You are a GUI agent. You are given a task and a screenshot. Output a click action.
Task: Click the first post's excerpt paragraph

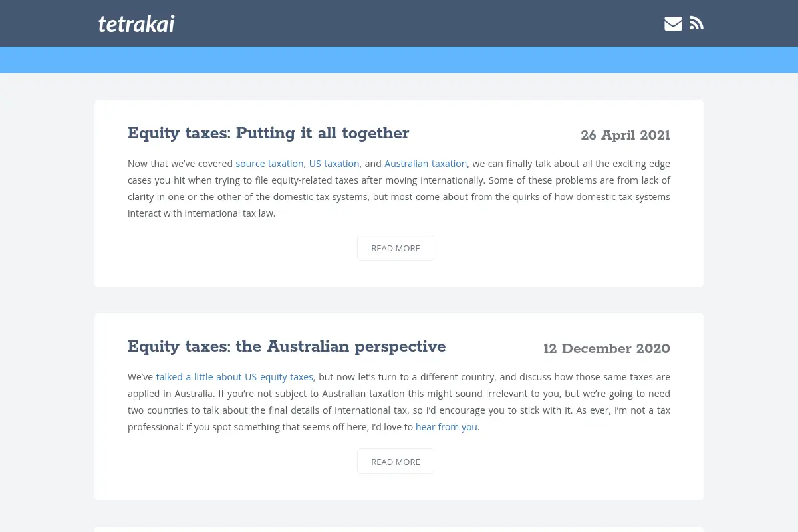(399, 188)
